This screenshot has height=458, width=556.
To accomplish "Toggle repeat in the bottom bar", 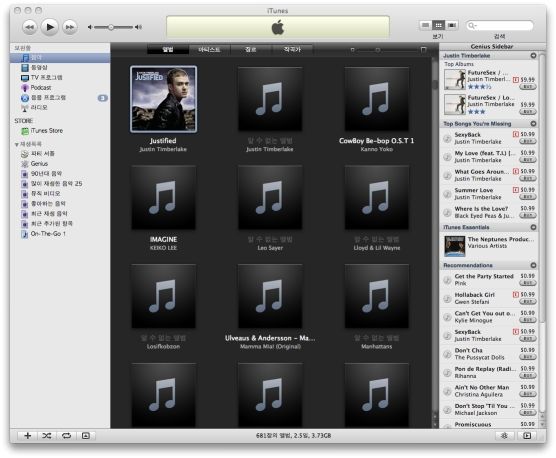I will coord(66,436).
